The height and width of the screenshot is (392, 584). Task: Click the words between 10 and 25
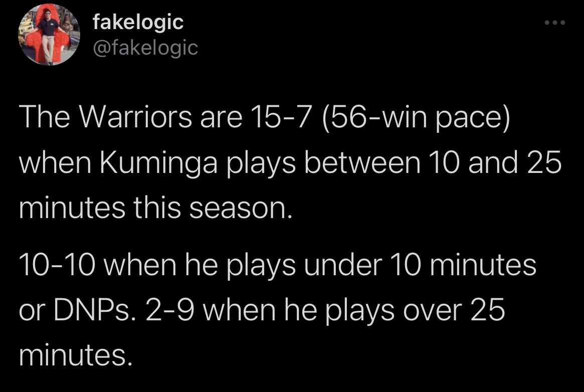(433, 163)
